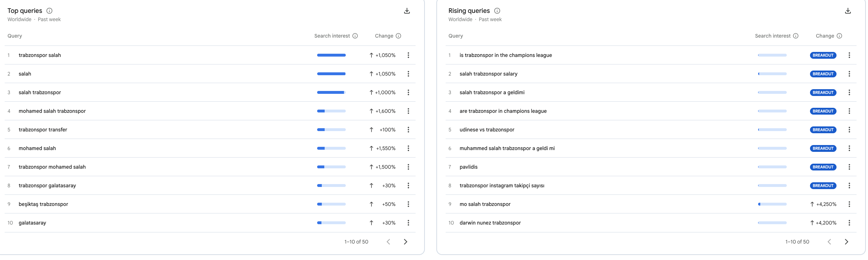Open more options for trabzonspor transfer
This screenshot has width=868, height=260.
[x=408, y=130]
